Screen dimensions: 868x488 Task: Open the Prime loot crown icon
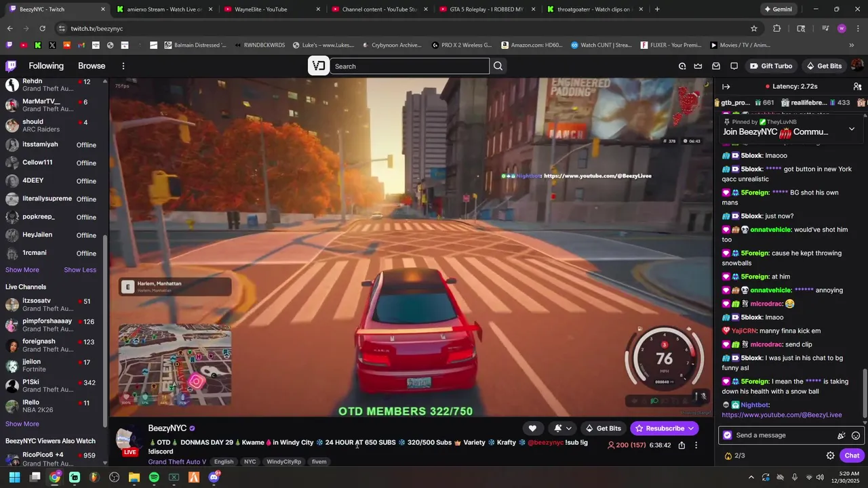698,66
